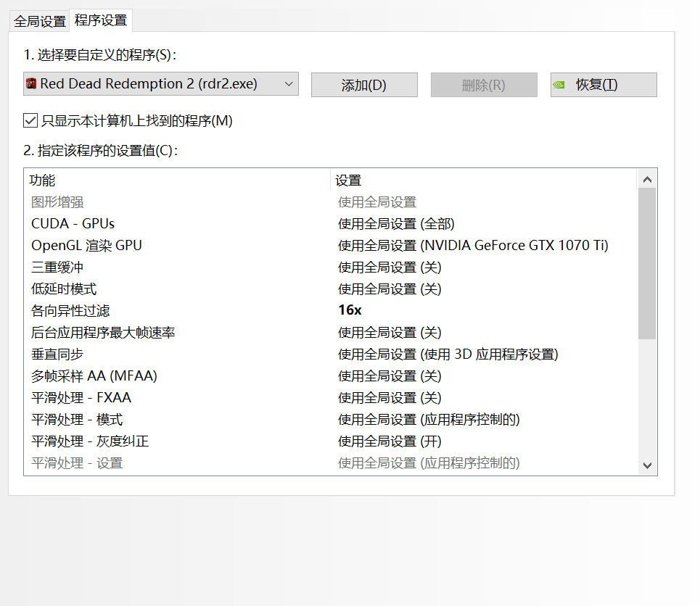Image resolution: width=700 pixels, height=606 pixels.
Task: Click the 使用全局设置 (关) value for 后台应用程序最大帧速率
Action: (x=390, y=333)
